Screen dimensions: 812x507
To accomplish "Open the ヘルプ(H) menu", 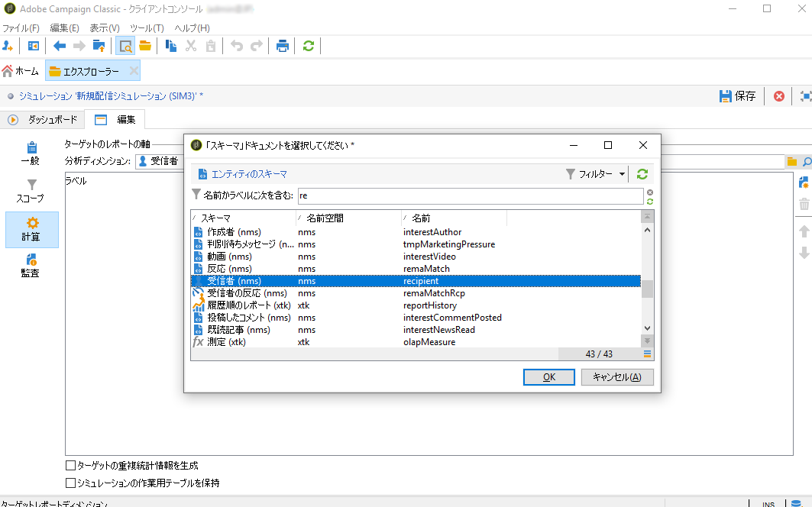I will [192, 28].
